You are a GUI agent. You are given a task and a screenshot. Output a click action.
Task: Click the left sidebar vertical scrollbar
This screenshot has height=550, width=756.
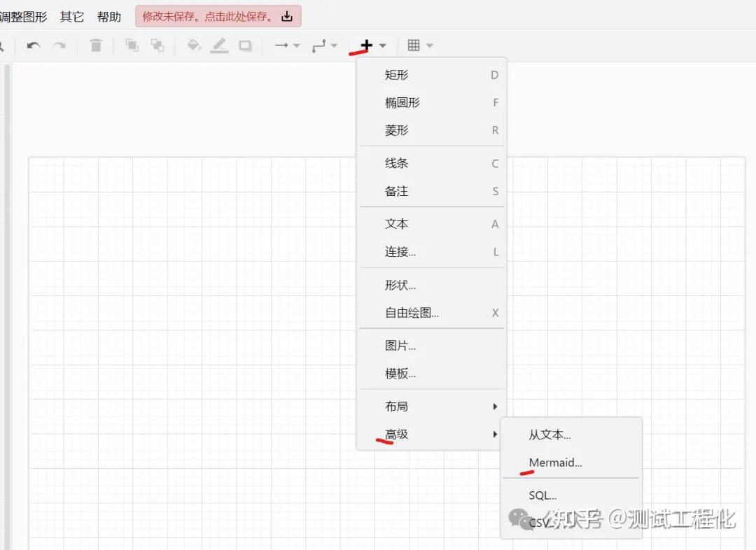tap(7, 306)
